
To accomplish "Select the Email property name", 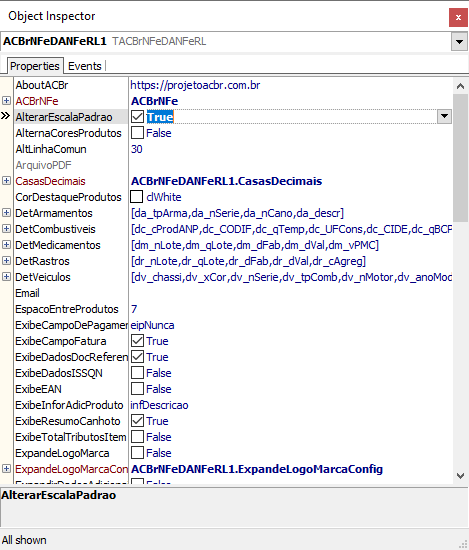I will [x=27, y=293].
